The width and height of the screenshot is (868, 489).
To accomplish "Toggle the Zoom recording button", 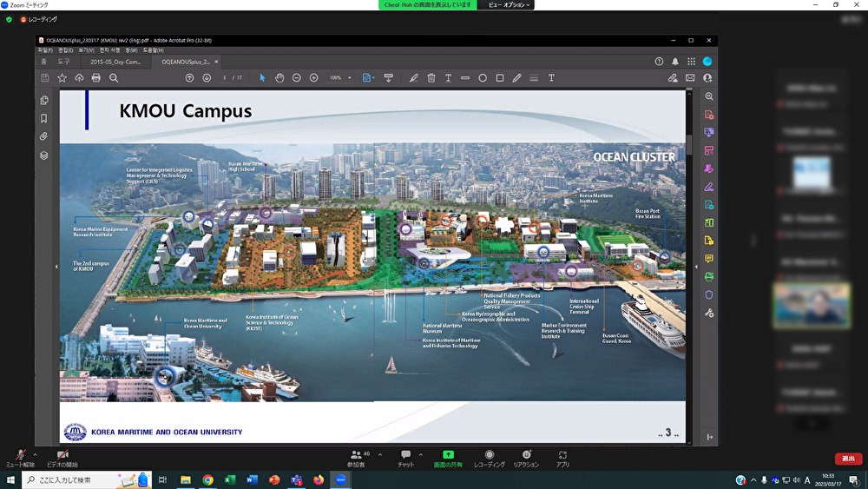I will (x=490, y=459).
